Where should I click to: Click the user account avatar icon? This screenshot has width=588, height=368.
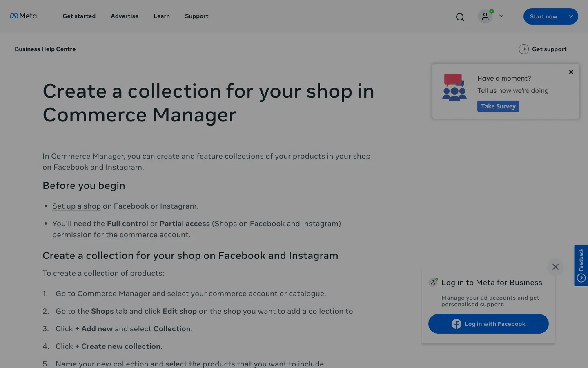(x=485, y=16)
